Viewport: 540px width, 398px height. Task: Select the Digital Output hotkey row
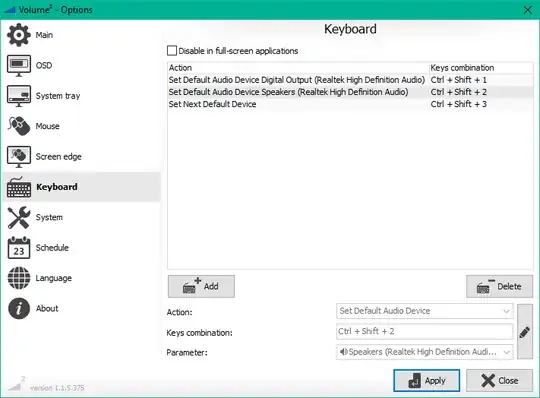tap(350, 80)
